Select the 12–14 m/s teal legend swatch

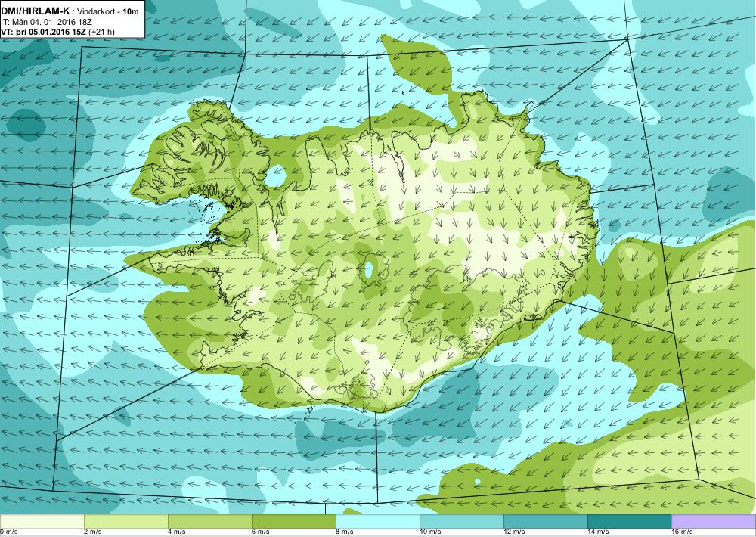tap(545, 522)
